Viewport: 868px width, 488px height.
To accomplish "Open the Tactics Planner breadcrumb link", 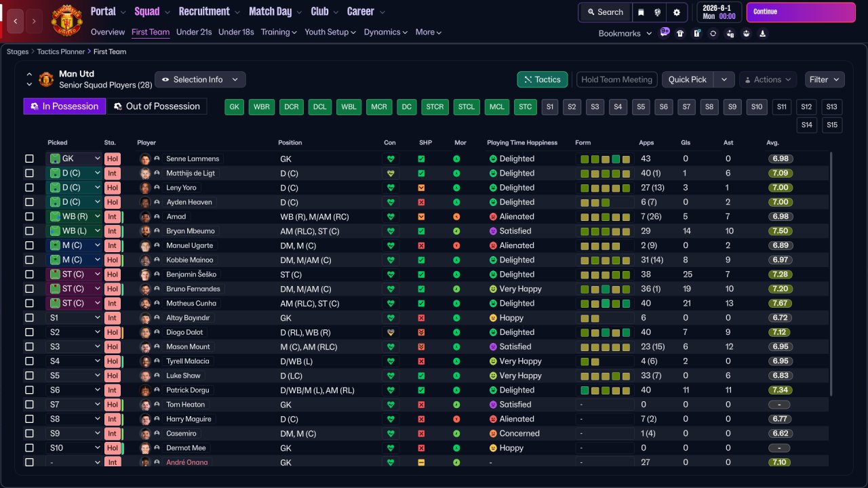I will pos(61,52).
